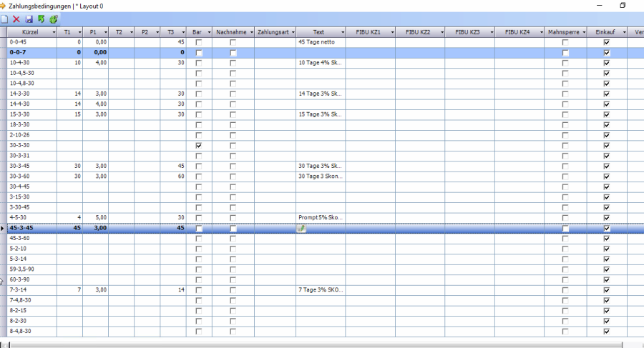Click the T3 cell of row 30-3-60
Screen dimensions: 644x348
(172, 176)
